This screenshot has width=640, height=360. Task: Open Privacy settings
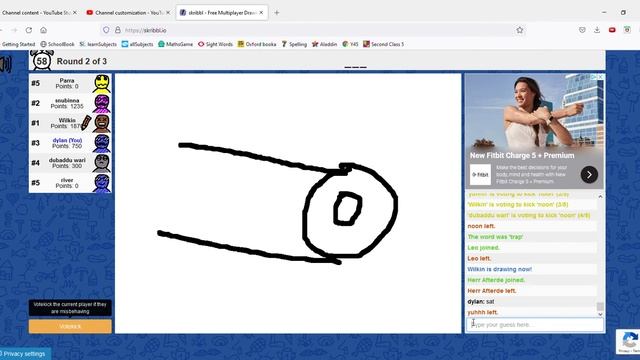(24, 354)
